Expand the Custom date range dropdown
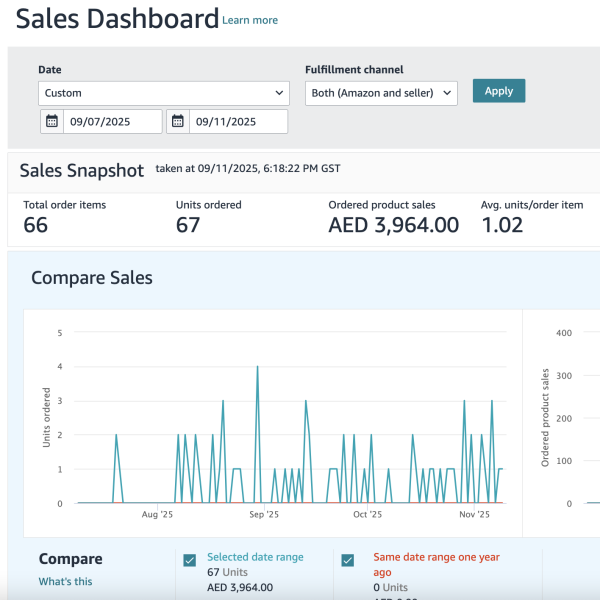 point(163,93)
